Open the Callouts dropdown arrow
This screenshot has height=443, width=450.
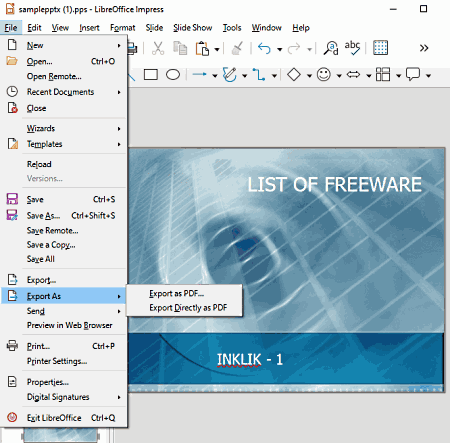click(428, 76)
